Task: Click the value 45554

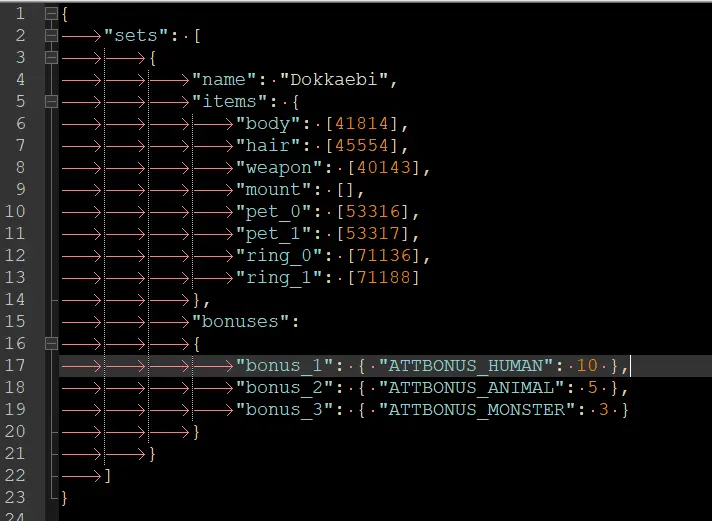Action: [361, 145]
